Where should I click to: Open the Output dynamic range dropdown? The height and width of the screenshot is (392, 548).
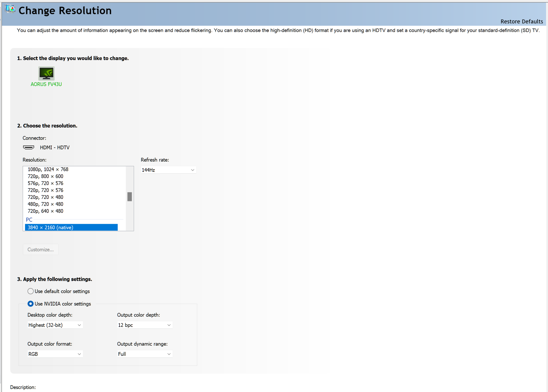click(x=144, y=354)
